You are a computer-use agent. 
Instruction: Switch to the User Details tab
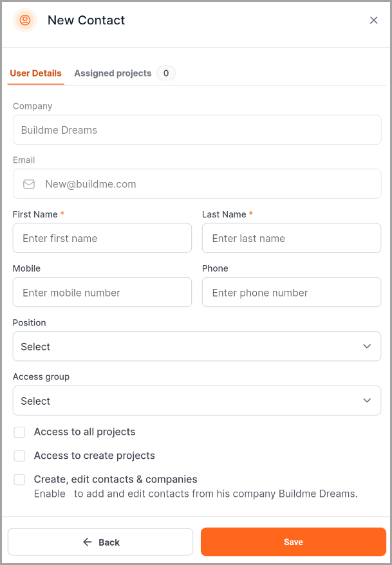point(36,73)
